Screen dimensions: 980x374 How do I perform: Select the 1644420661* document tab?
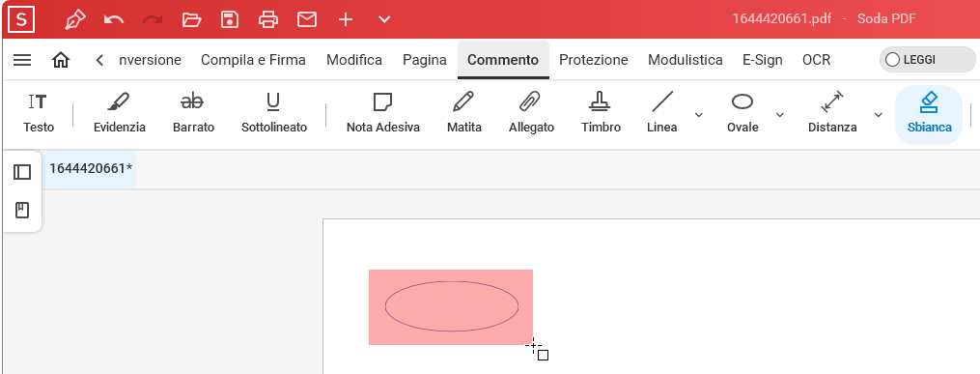(x=90, y=169)
